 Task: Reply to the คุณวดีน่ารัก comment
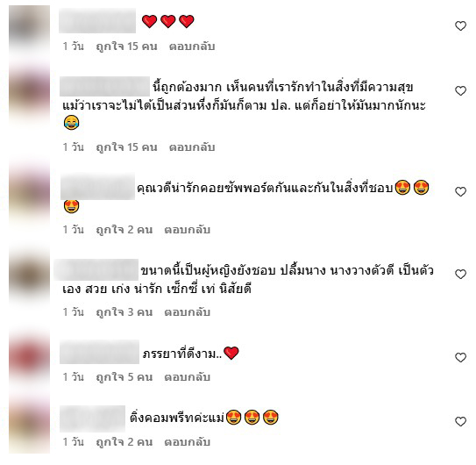188,230
